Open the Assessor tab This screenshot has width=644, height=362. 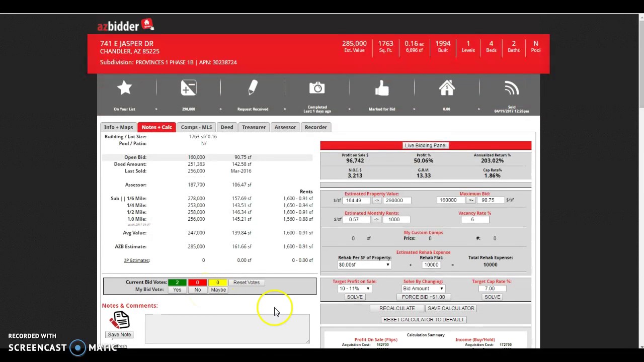[x=285, y=127]
